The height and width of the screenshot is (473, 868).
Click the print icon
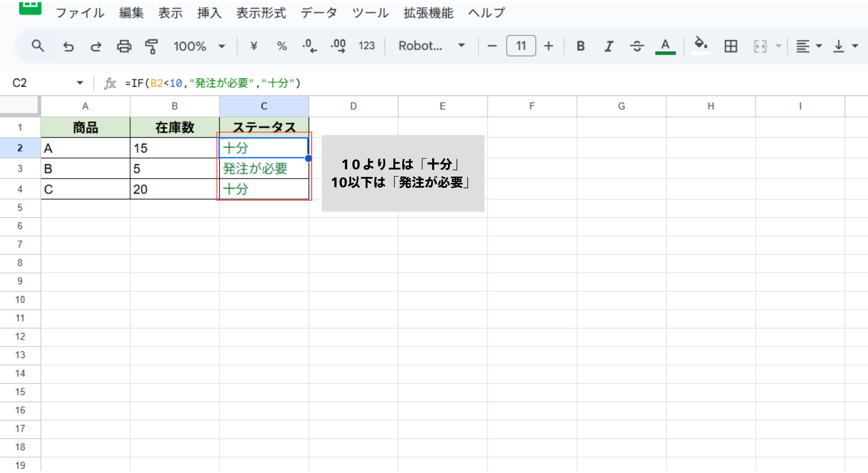[124, 46]
